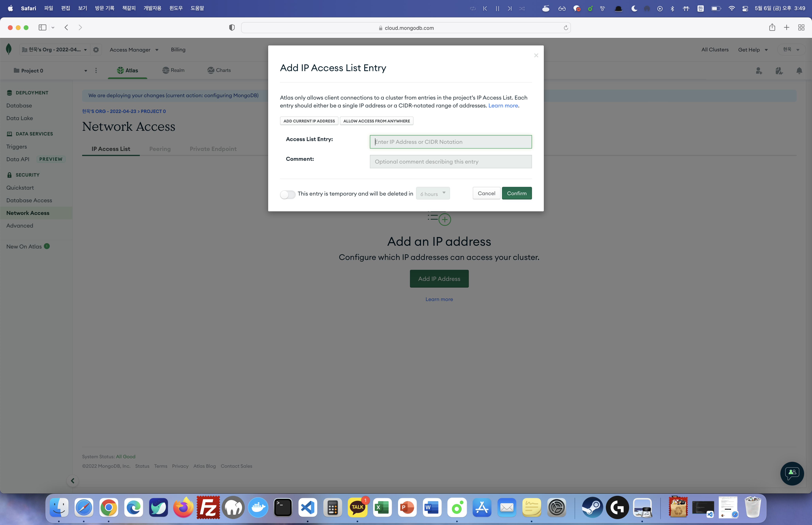This screenshot has width=812, height=525.
Task: Click the MongoDB leaf logo icon
Action: pyautogui.click(x=9, y=49)
